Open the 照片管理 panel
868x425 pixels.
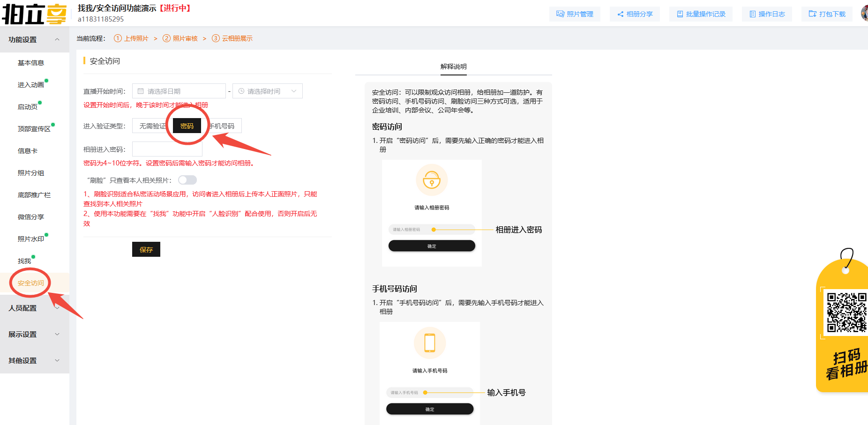pos(575,14)
